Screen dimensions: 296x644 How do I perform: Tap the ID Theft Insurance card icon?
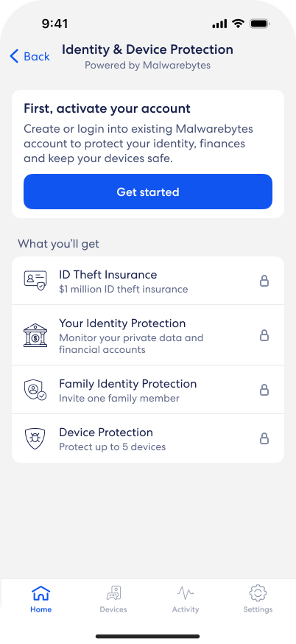(x=35, y=281)
